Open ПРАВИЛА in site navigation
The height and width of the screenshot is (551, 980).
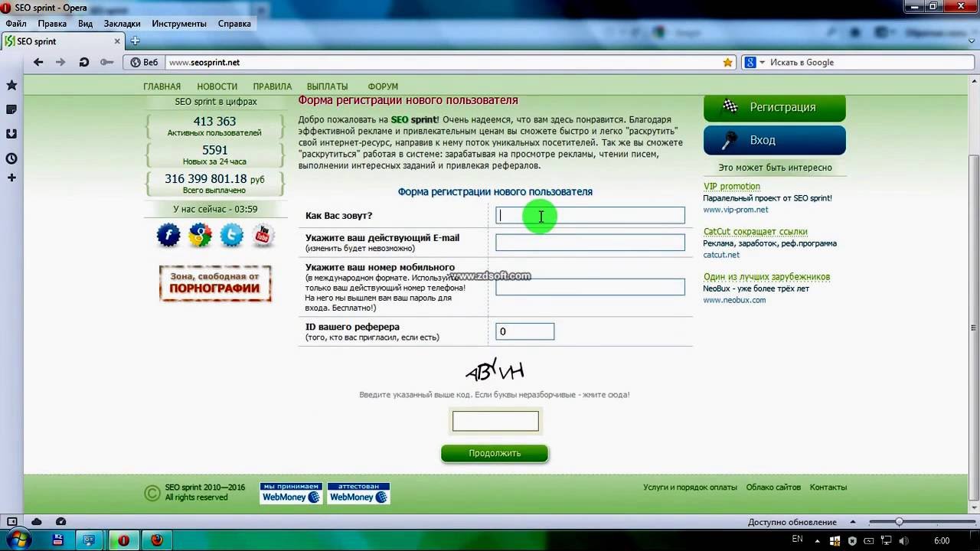(273, 86)
